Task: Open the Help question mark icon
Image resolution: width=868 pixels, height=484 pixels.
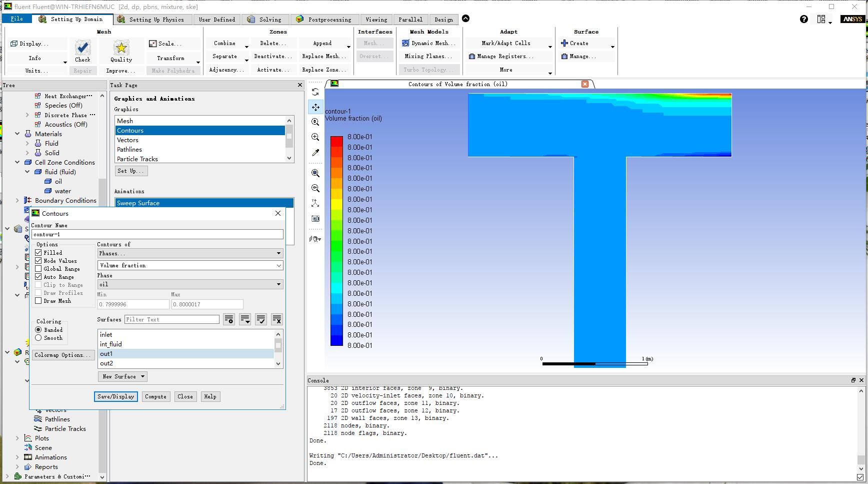Action: (803, 19)
